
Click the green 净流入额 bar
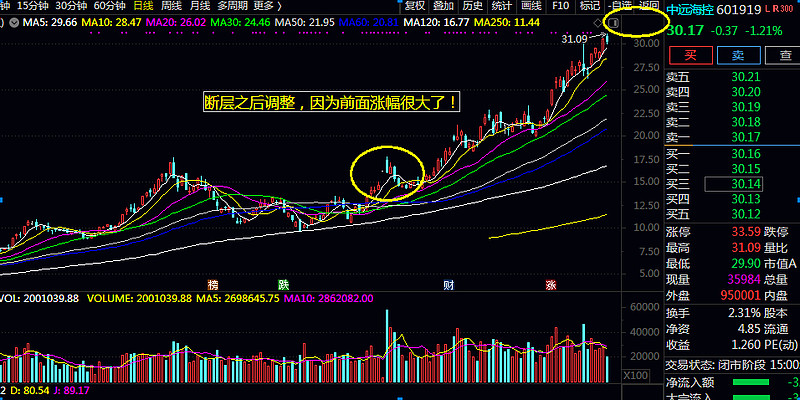(x=751, y=382)
